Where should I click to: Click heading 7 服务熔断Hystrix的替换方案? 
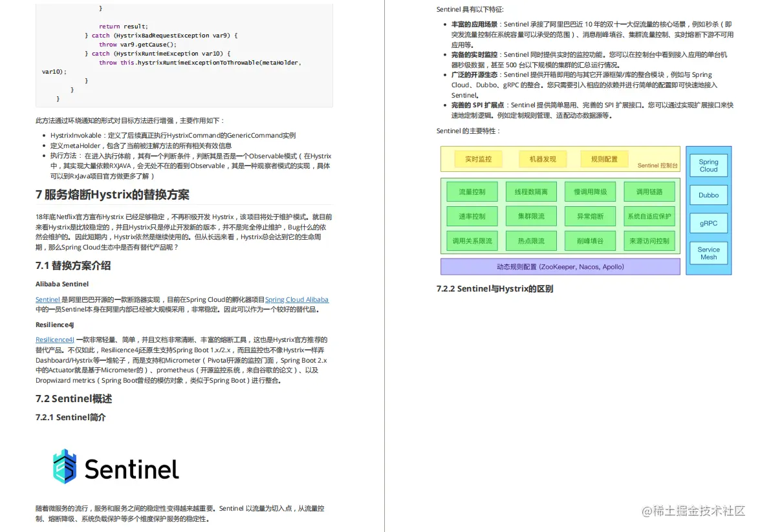(113, 195)
